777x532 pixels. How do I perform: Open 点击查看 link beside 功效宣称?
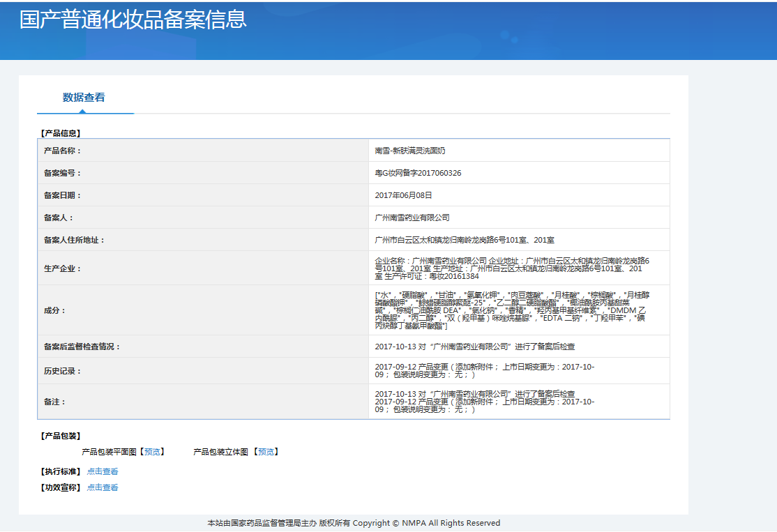point(103,487)
